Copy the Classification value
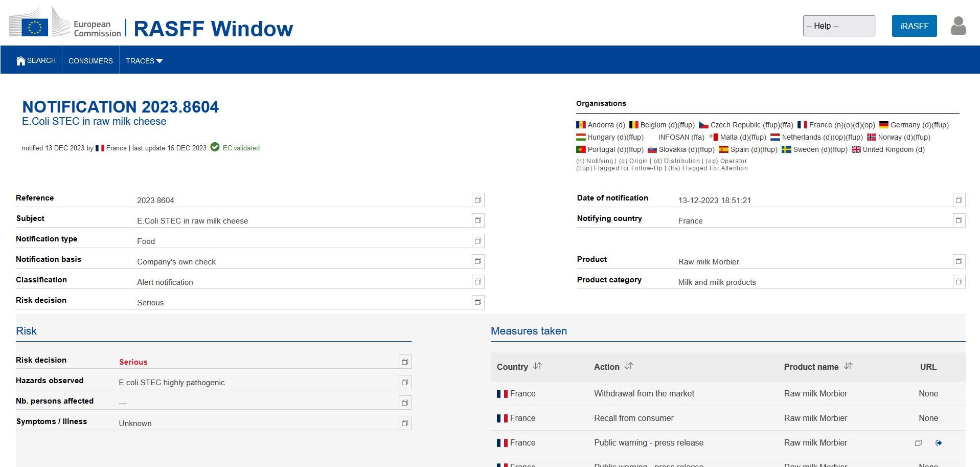The width and height of the screenshot is (980, 467). coord(478,282)
